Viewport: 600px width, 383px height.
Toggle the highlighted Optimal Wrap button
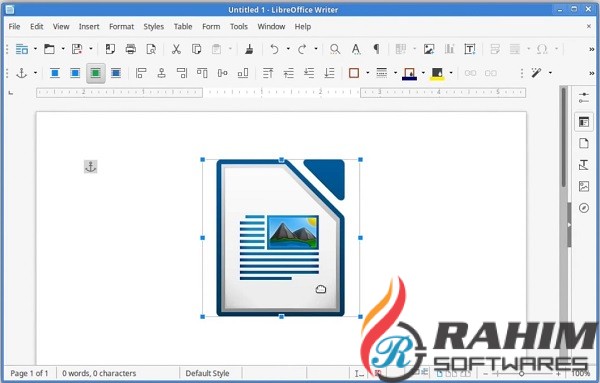tap(96, 73)
